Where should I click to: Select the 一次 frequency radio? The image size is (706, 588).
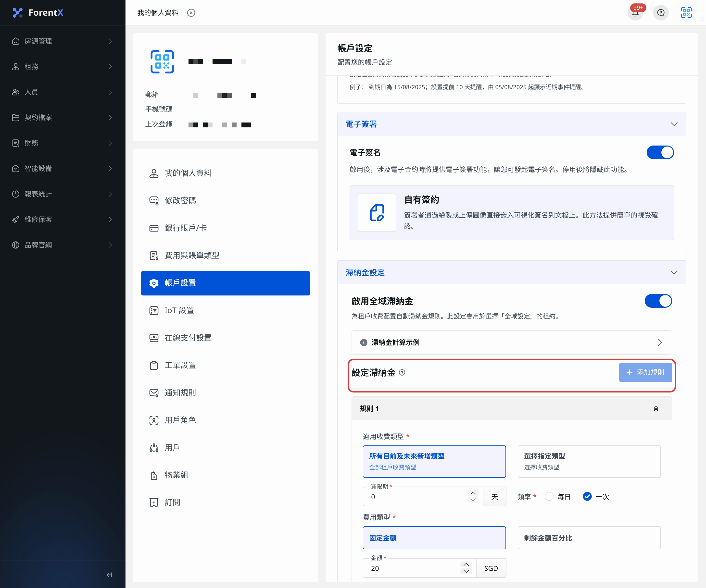587,496
